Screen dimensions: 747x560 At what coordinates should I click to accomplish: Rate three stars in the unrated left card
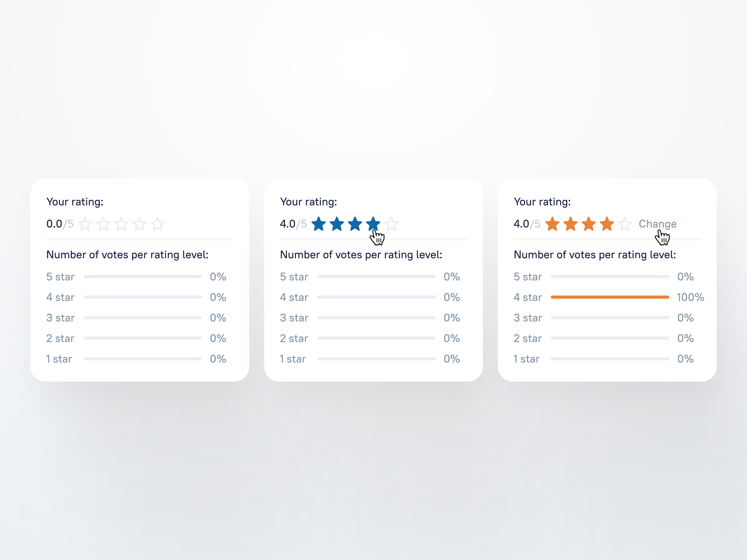pyautogui.click(x=121, y=224)
